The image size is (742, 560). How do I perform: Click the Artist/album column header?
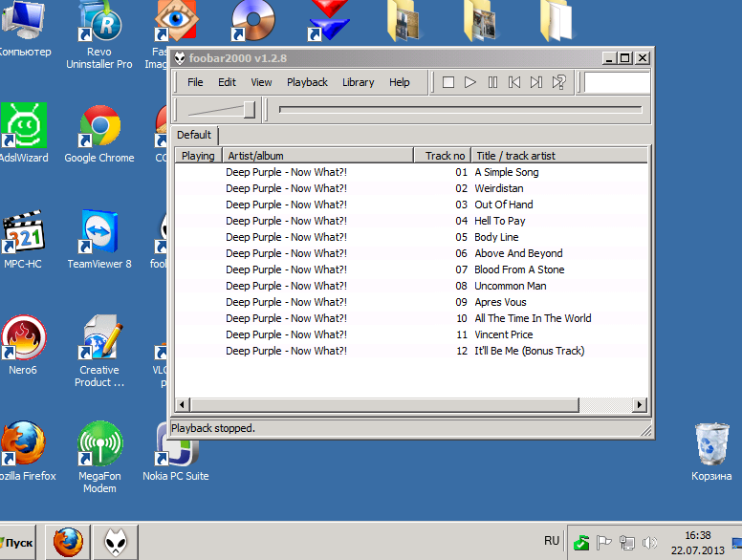[318, 156]
